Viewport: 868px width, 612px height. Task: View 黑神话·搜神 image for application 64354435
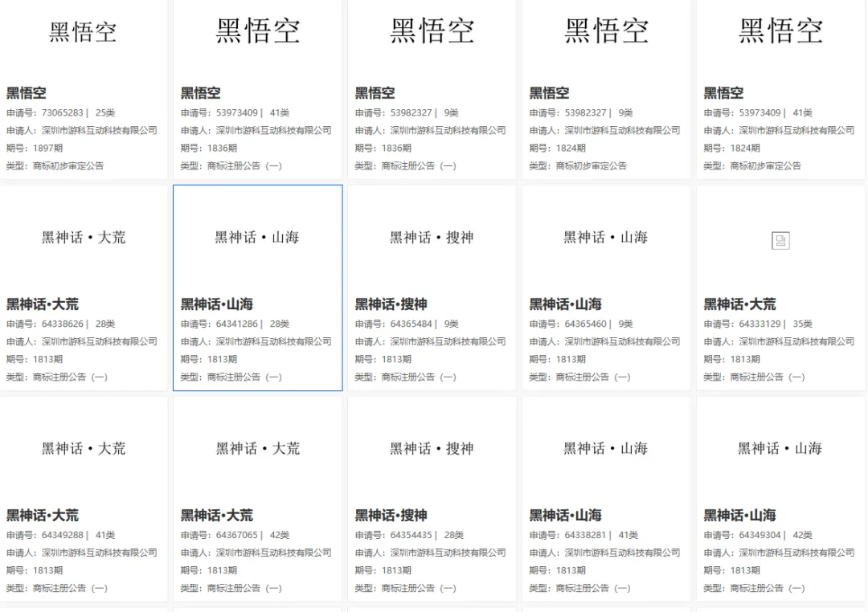(x=432, y=448)
